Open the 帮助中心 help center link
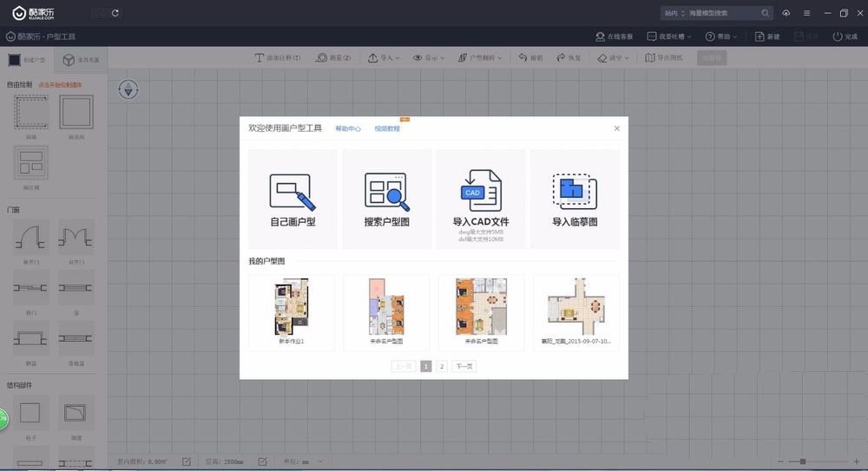The image size is (868, 471). pos(348,128)
